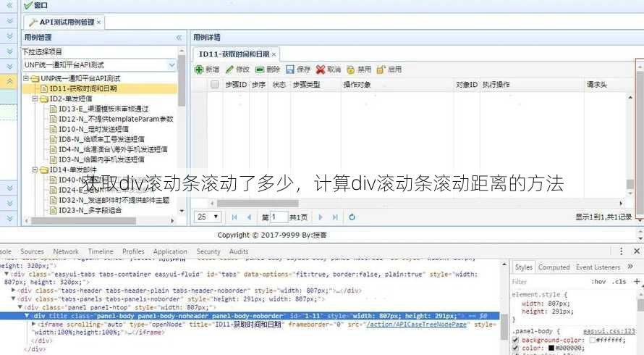Collapse the ID2-单发短信 folder
The image size is (644, 355).
[x=35, y=99]
